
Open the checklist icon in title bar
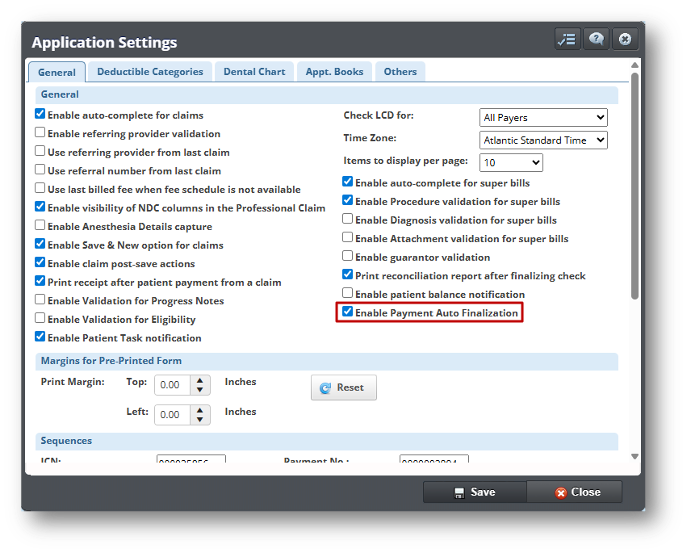[x=567, y=39]
